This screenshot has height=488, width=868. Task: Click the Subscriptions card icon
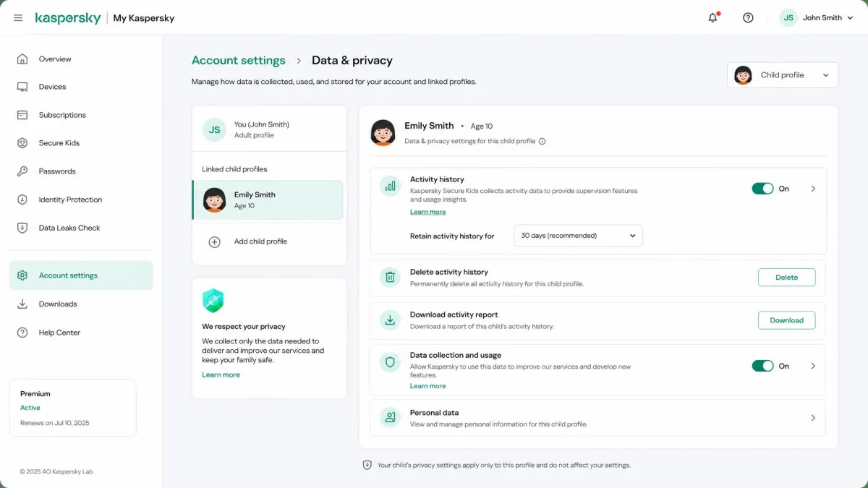(22, 115)
